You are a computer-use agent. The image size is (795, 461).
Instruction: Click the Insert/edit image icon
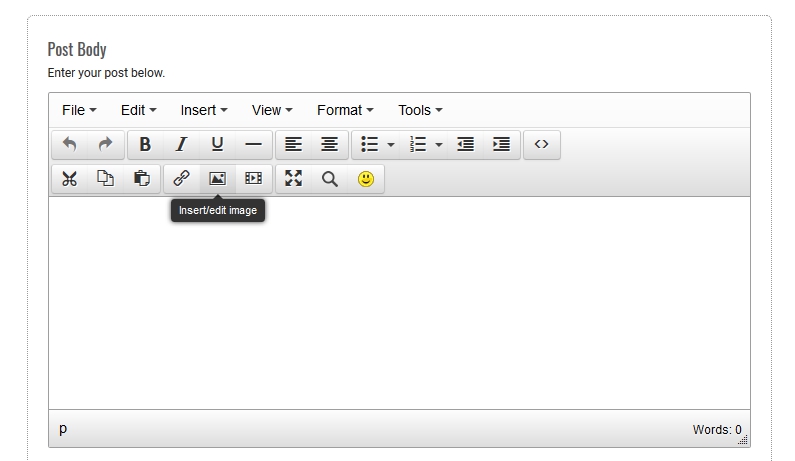(217, 179)
